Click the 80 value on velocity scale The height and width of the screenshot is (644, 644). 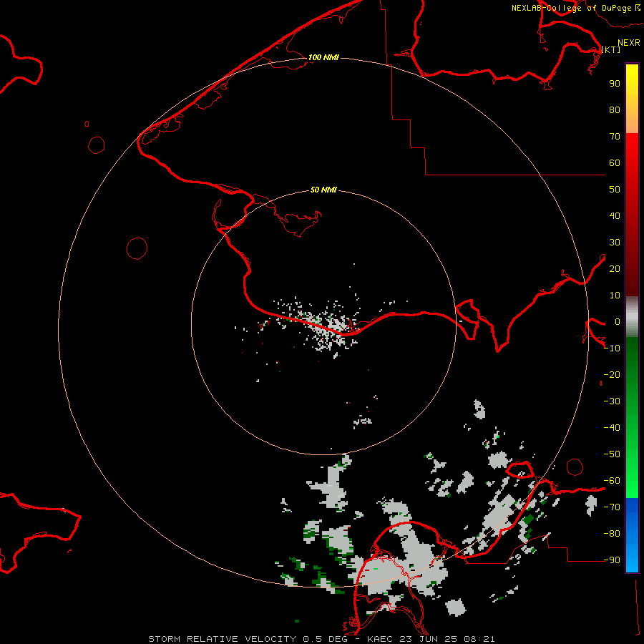pyautogui.click(x=615, y=110)
